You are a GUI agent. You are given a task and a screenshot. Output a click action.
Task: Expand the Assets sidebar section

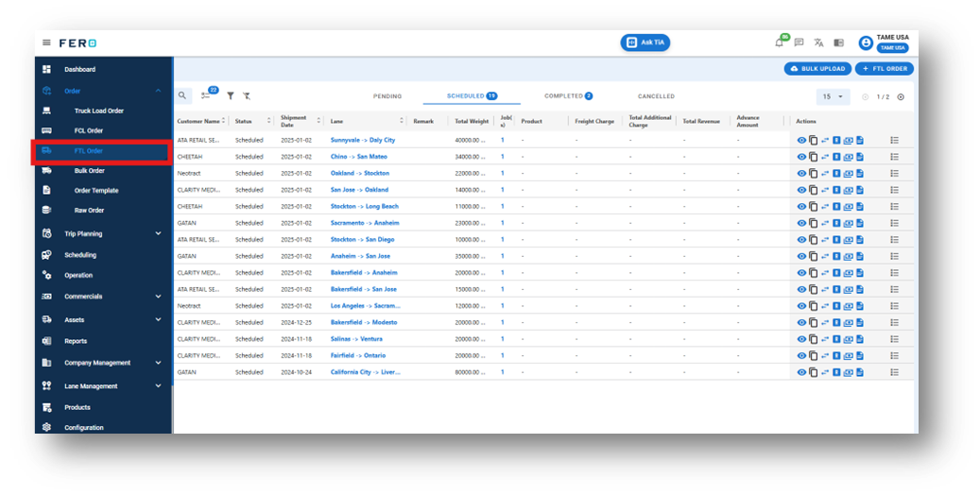(x=158, y=319)
